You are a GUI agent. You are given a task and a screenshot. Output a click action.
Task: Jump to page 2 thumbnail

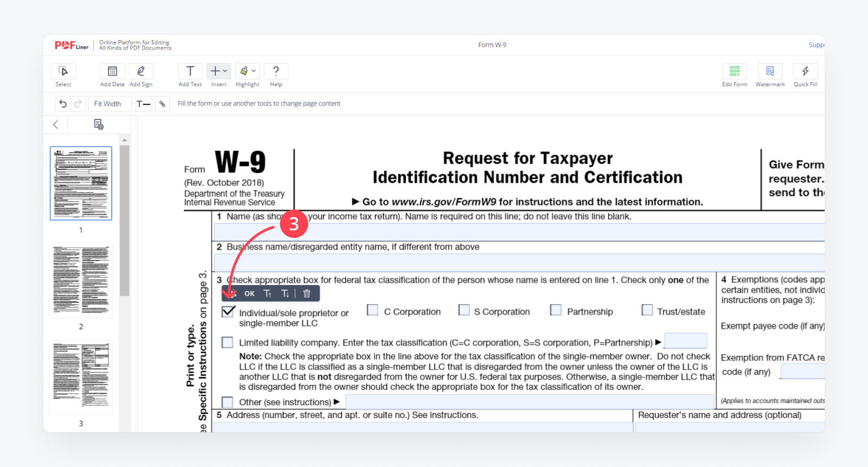point(81,281)
